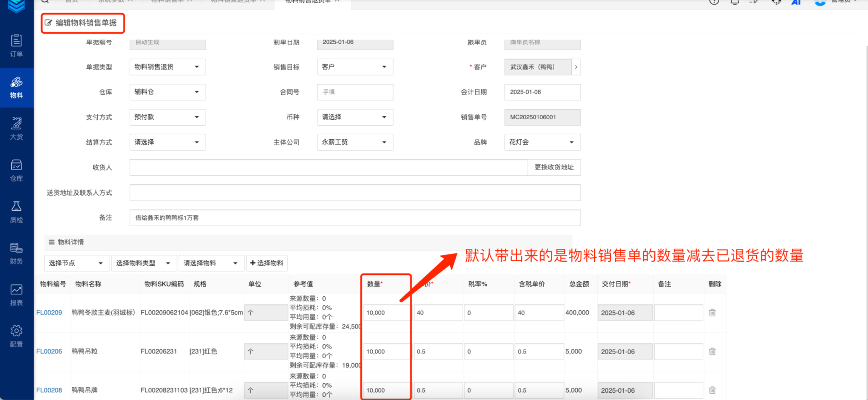Open the 选择节点 dropdown
Viewport: 868px width, 400px height.
click(x=77, y=263)
